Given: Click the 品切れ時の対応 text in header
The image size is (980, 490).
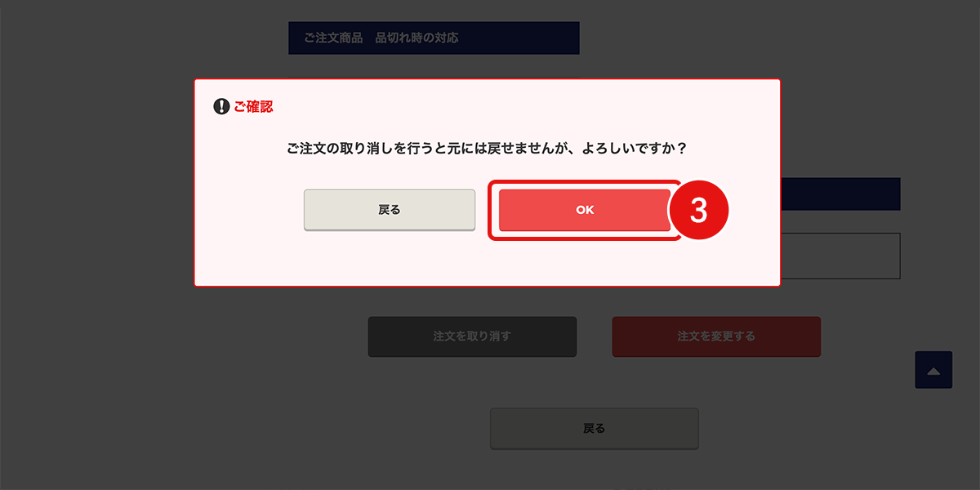Looking at the screenshot, I should (416, 38).
